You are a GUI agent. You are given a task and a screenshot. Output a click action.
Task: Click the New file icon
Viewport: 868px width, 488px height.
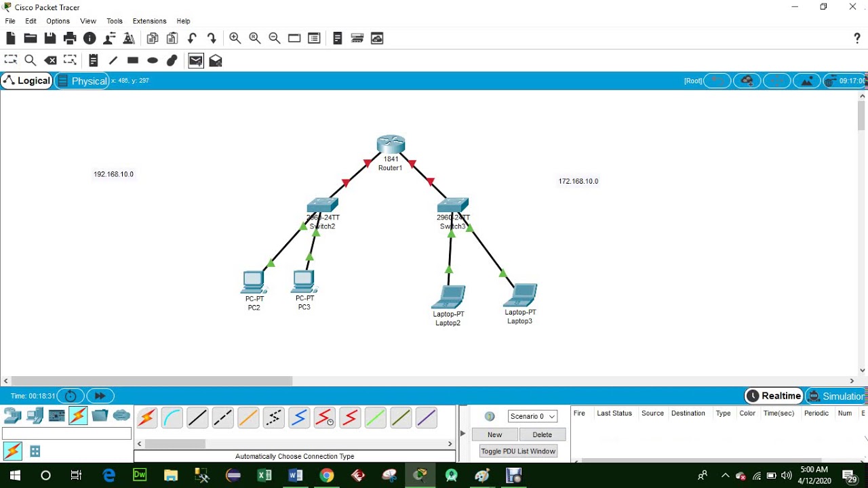(x=10, y=39)
